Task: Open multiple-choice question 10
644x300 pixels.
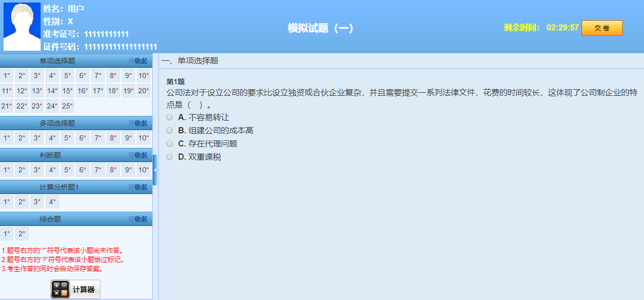Action: (144, 137)
